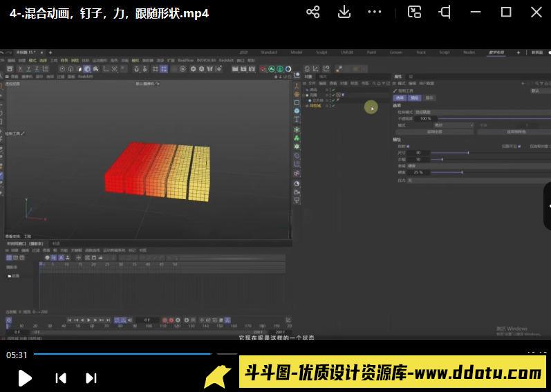Toggle the Y axis lock
Image resolution: width=551 pixels, height=392 pixels.
click(x=28, y=69)
